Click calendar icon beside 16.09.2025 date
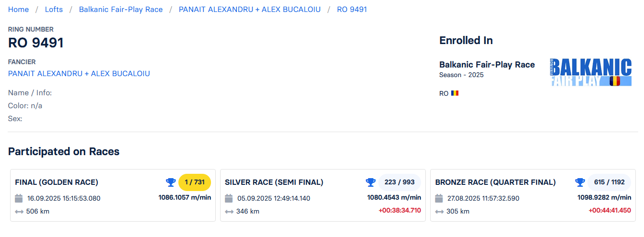This screenshot has width=644, height=237. tap(19, 198)
